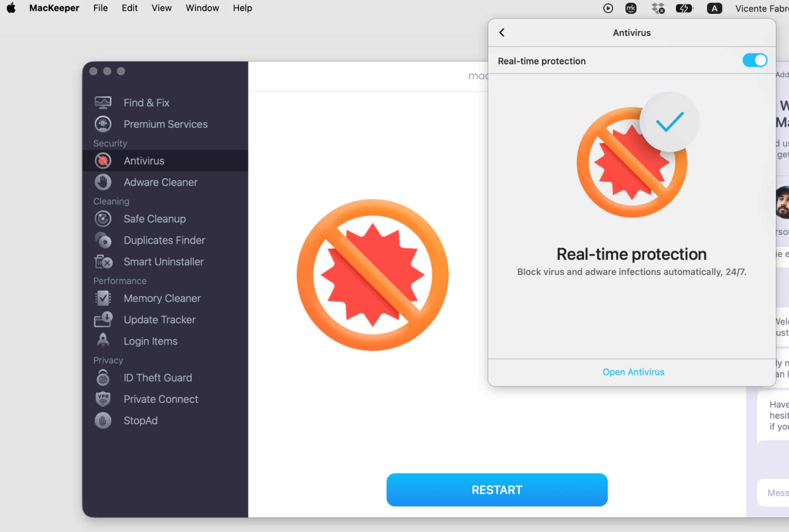Viewport: 789px width, 532px height.
Task: Click the Dropbox menu bar icon
Action: (x=658, y=8)
